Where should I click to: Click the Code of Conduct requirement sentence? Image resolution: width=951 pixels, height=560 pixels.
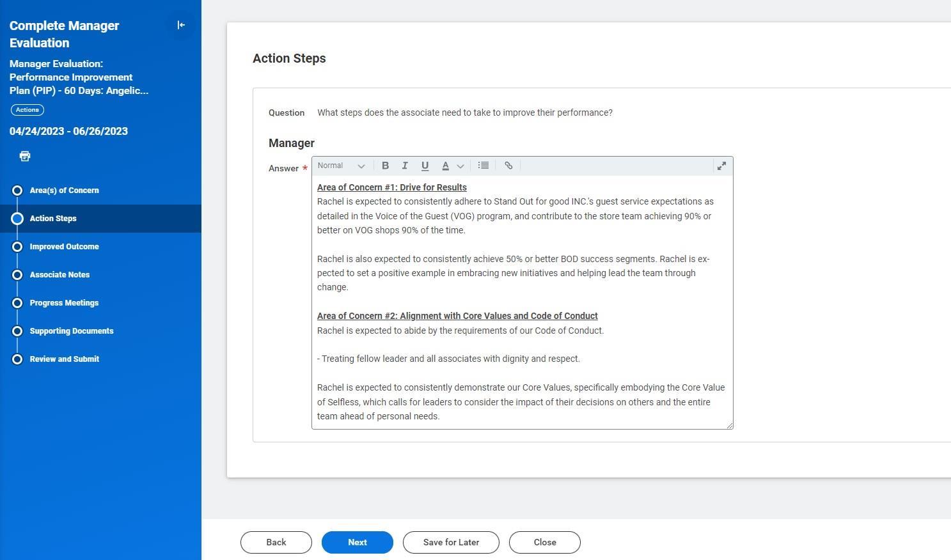(460, 331)
